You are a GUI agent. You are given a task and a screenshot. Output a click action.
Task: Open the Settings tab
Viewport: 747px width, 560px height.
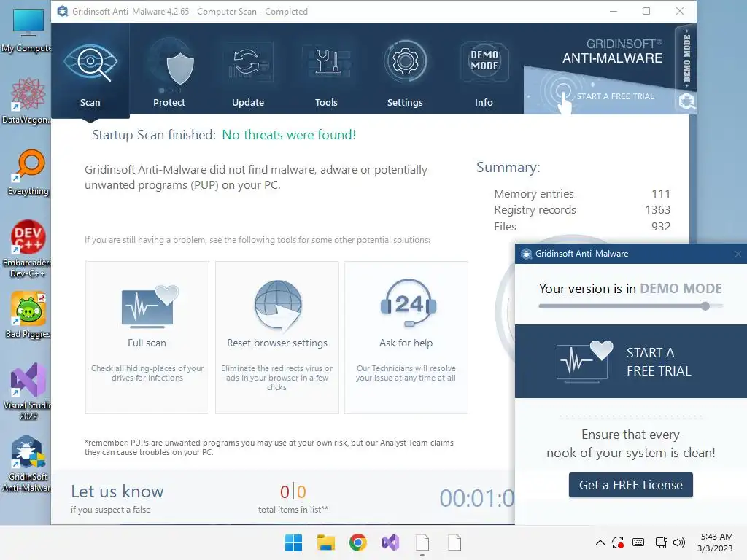coord(405,71)
